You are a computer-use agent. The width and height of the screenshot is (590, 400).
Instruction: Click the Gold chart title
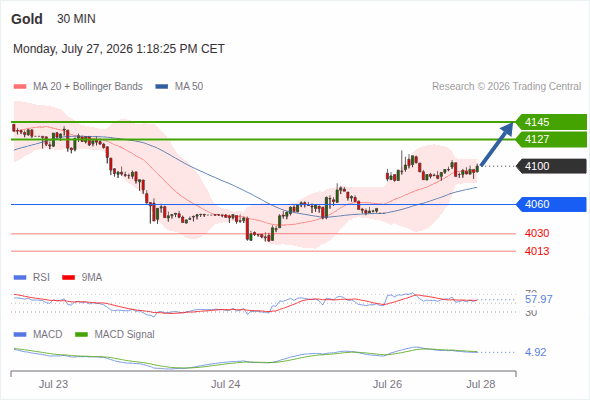click(27, 19)
